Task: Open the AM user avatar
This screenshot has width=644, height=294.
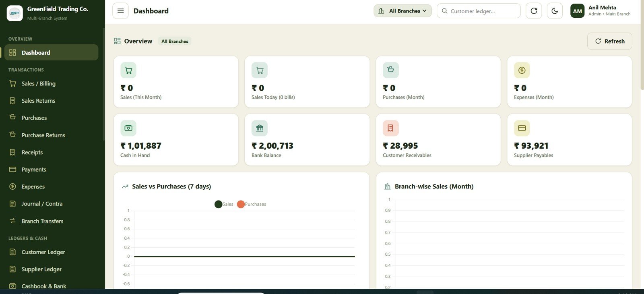Action: tap(577, 11)
